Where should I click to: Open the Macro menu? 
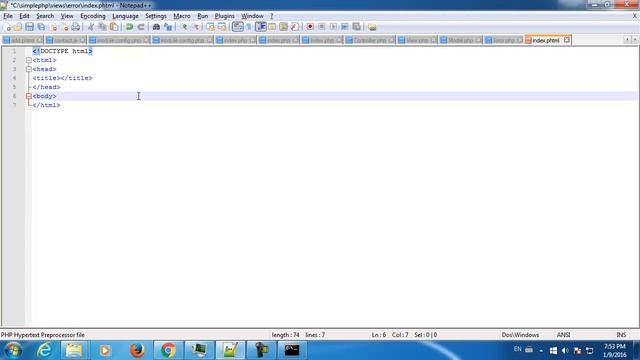point(182,16)
